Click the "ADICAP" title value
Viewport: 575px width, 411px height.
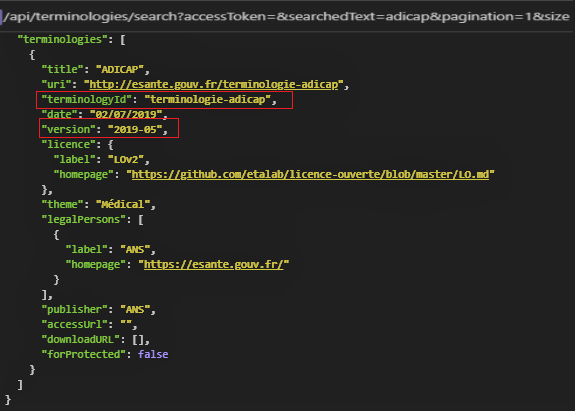120,70
